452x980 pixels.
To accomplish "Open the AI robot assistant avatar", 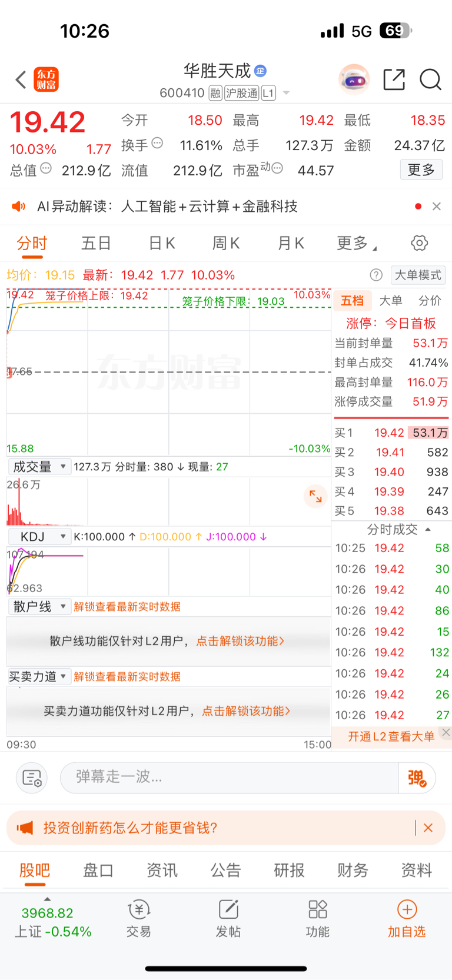I will pos(354,79).
